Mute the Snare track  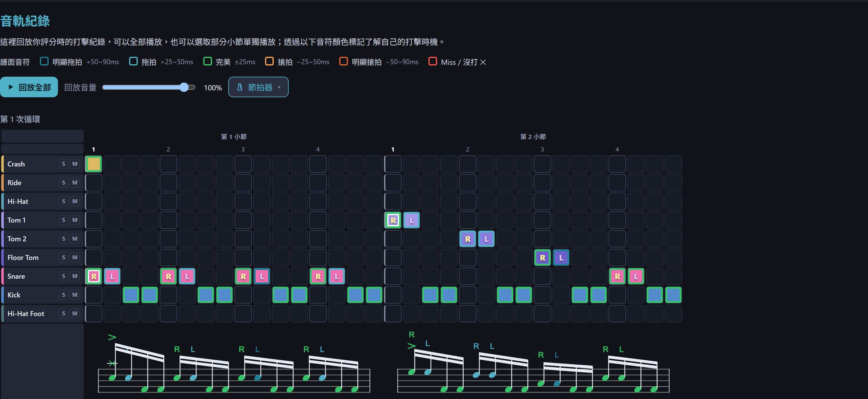tap(75, 276)
